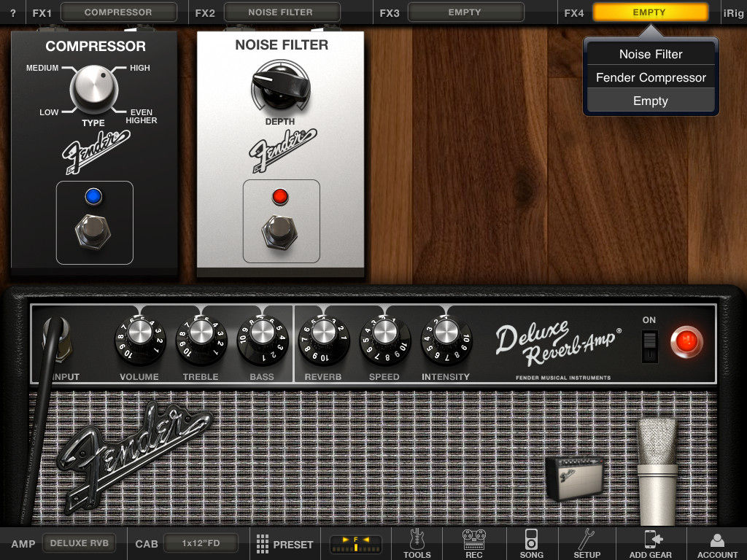Image resolution: width=747 pixels, height=560 pixels.
Task: Click the amp REVERB knob
Action: pos(323,339)
